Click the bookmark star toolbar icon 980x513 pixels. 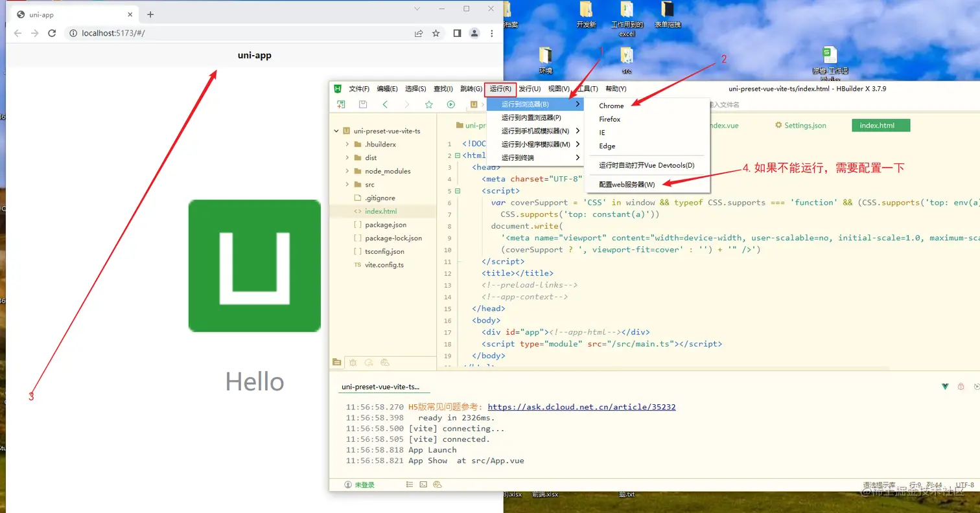point(429,104)
